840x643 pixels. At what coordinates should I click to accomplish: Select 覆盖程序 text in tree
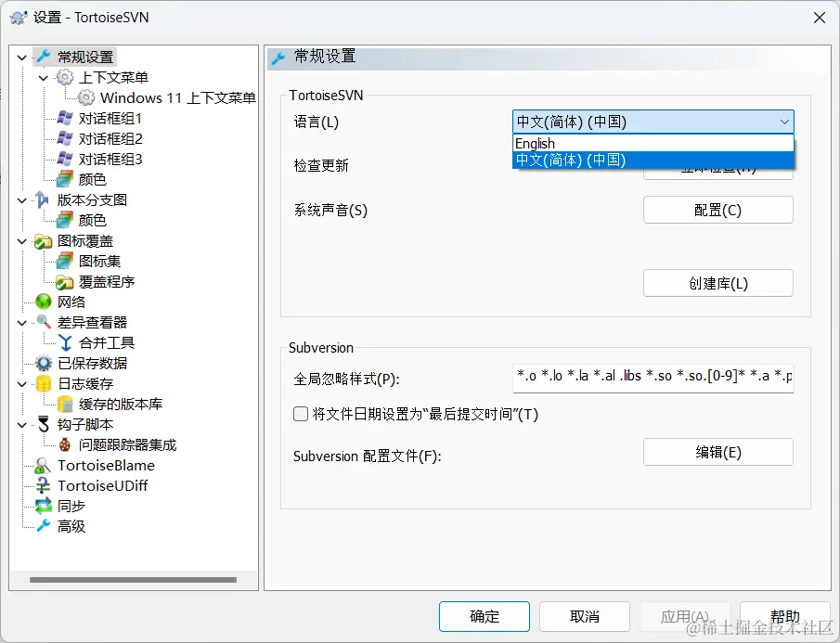pos(107,282)
